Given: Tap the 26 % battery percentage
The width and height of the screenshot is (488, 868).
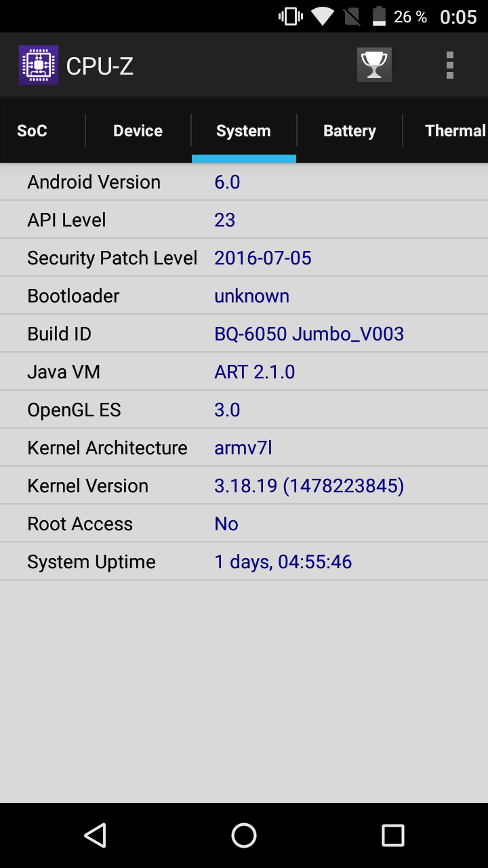Looking at the screenshot, I should pos(410,17).
